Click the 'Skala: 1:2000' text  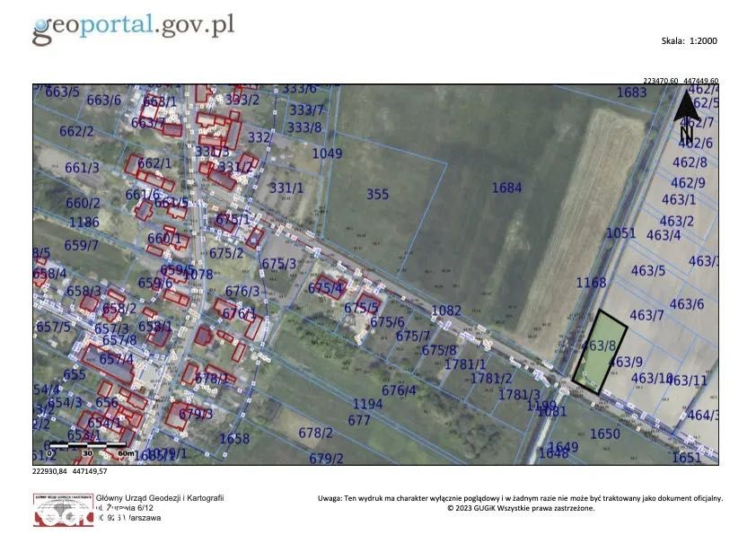pyautogui.click(x=689, y=41)
